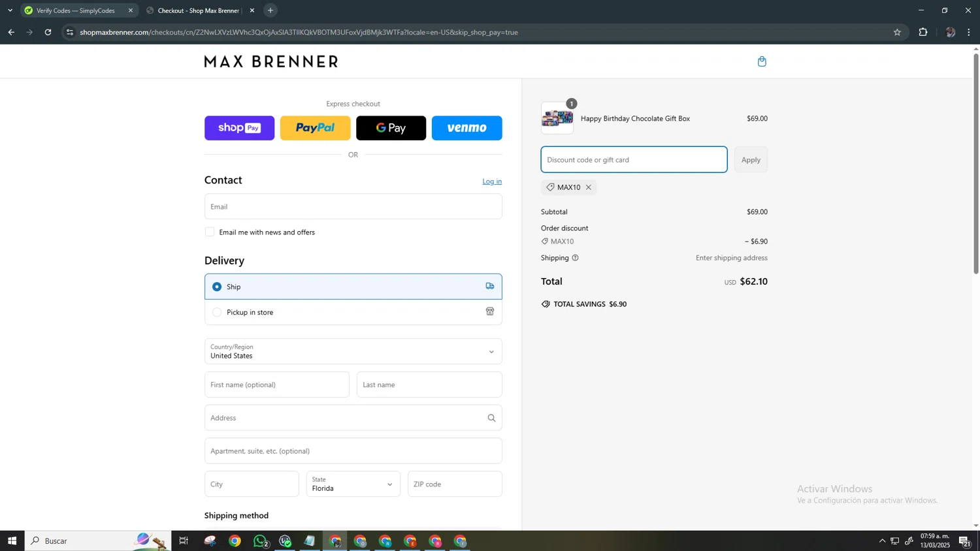
Task: Click the pen/ink workspace tray icon
Action: click(x=909, y=541)
